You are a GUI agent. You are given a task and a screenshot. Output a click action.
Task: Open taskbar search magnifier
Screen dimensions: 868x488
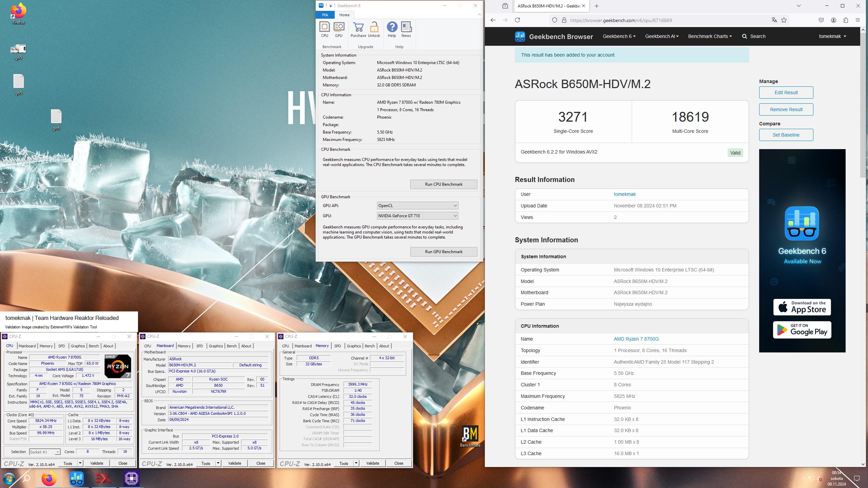pos(26,479)
